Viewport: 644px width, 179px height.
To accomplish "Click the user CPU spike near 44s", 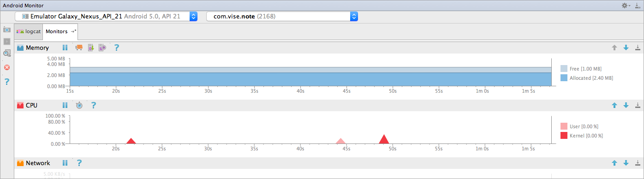I will [x=340, y=141].
